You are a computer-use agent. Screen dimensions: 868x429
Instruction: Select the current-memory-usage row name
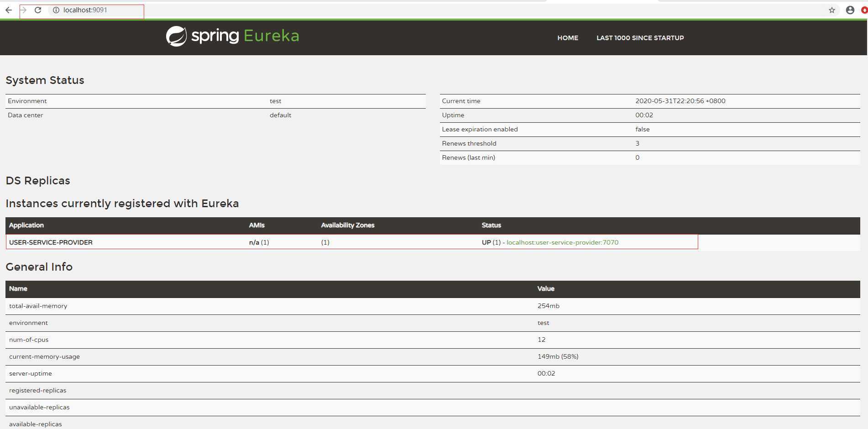[44, 356]
